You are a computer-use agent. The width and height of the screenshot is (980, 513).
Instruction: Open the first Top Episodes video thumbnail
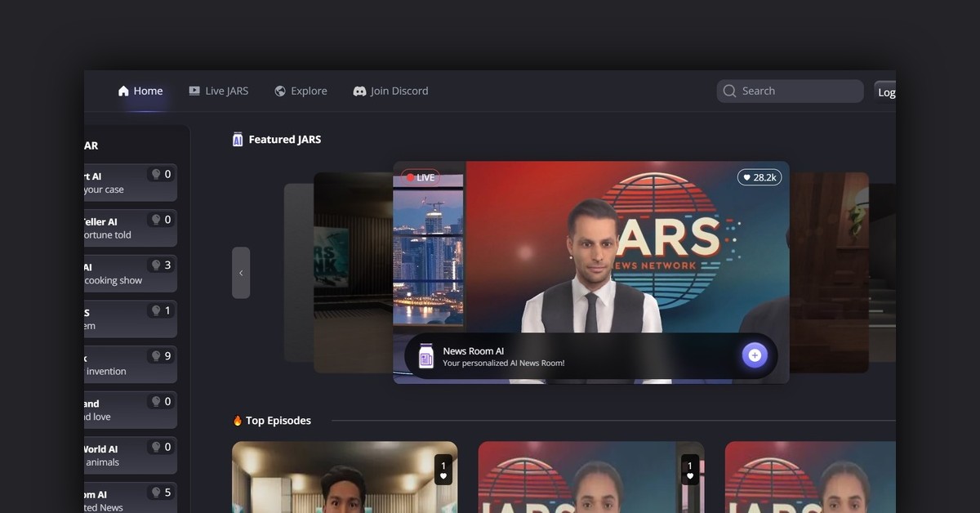point(343,482)
